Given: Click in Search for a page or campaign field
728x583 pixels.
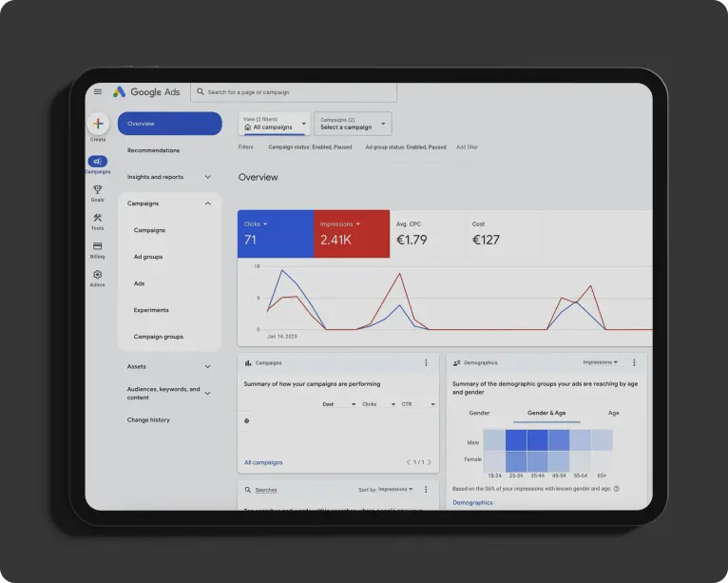Looking at the screenshot, I should [x=294, y=92].
